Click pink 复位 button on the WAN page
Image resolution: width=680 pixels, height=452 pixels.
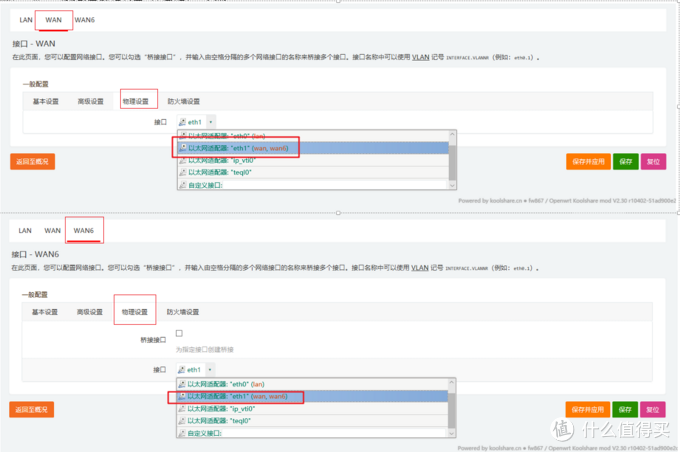[653, 161]
